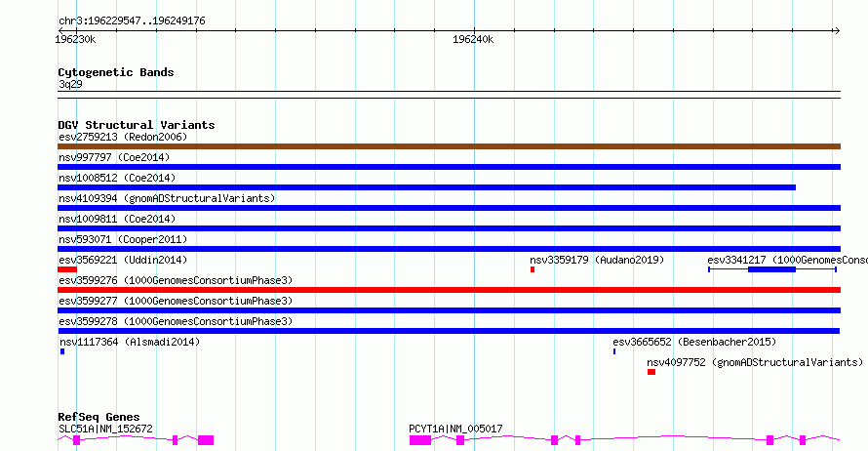Viewport: 868px width, 451px height.
Task: Click the small blue nsv1117364 variant marker
Action: pyautogui.click(x=62, y=351)
